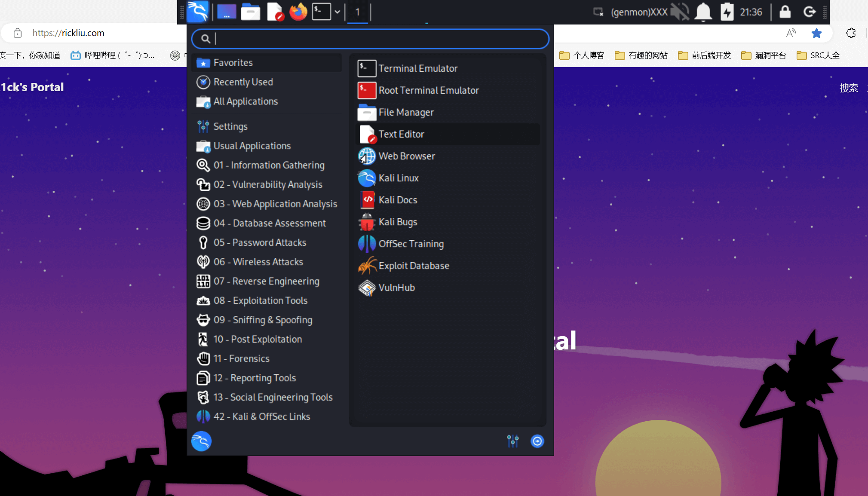Viewport: 868px width, 496px height.
Task: Select the Recently Used category
Action: tap(243, 82)
